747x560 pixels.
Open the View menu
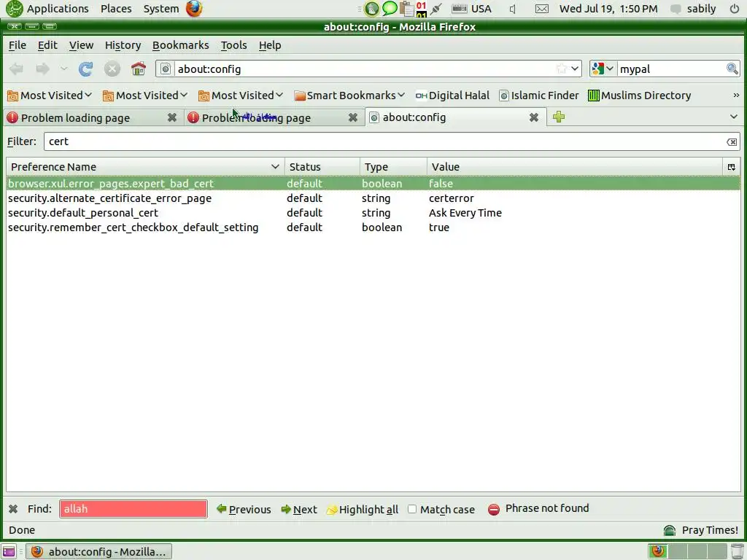point(81,45)
